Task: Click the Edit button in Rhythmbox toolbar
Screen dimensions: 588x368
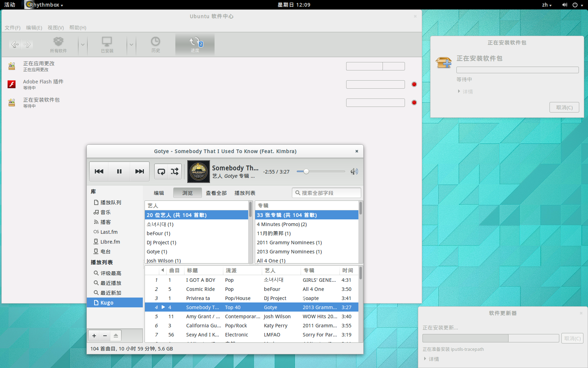Action: pos(159,193)
